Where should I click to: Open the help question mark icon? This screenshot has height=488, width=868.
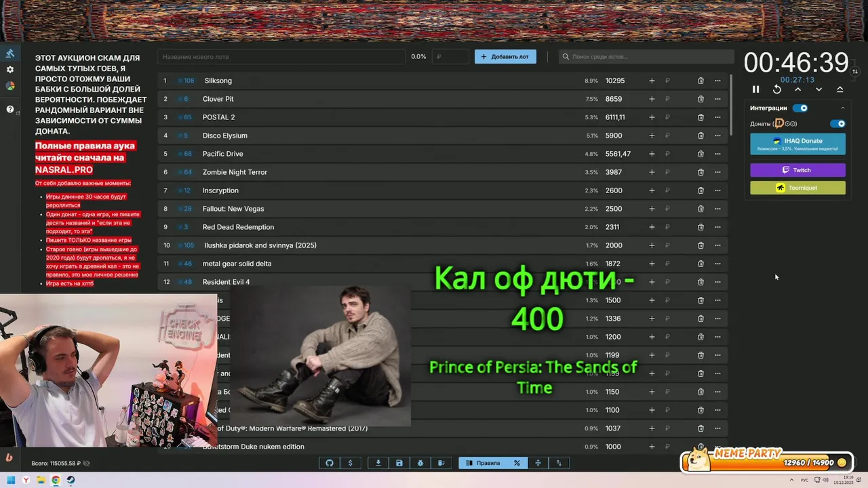(10, 109)
